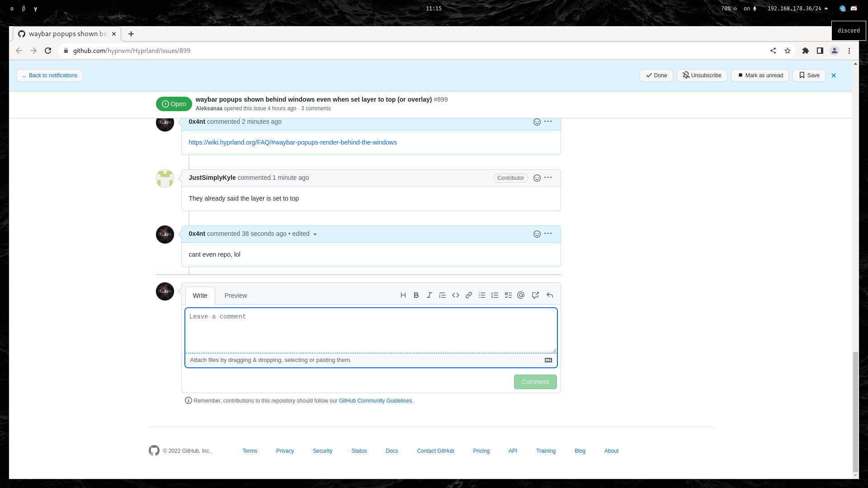Image resolution: width=868 pixels, height=488 pixels.
Task: Create a bulleted list from the toolbar
Action: click(481, 295)
